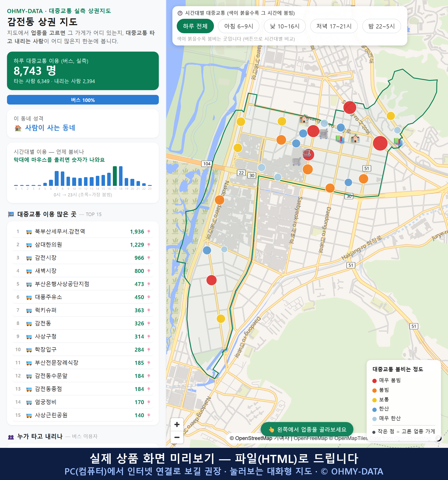Click the pin icon for 새벽시장

(149, 271)
